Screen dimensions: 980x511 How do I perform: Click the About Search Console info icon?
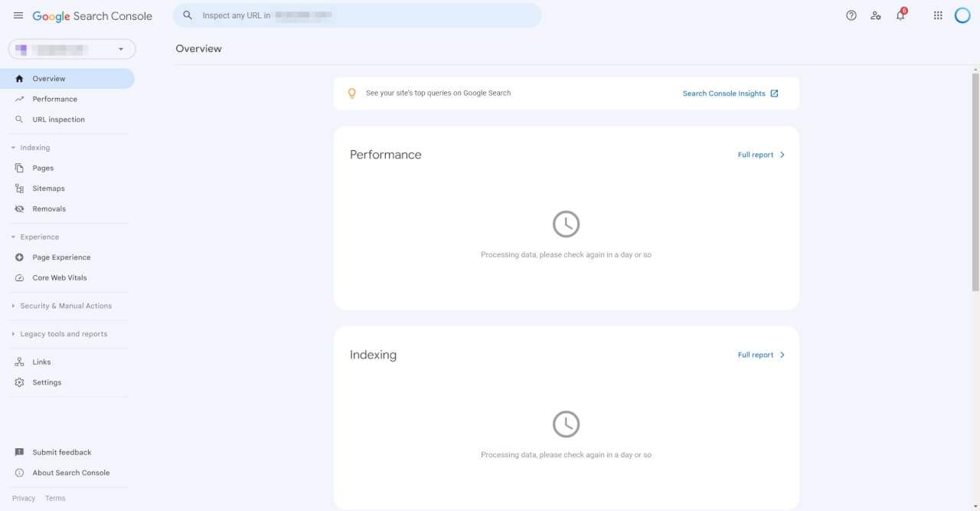[19, 473]
